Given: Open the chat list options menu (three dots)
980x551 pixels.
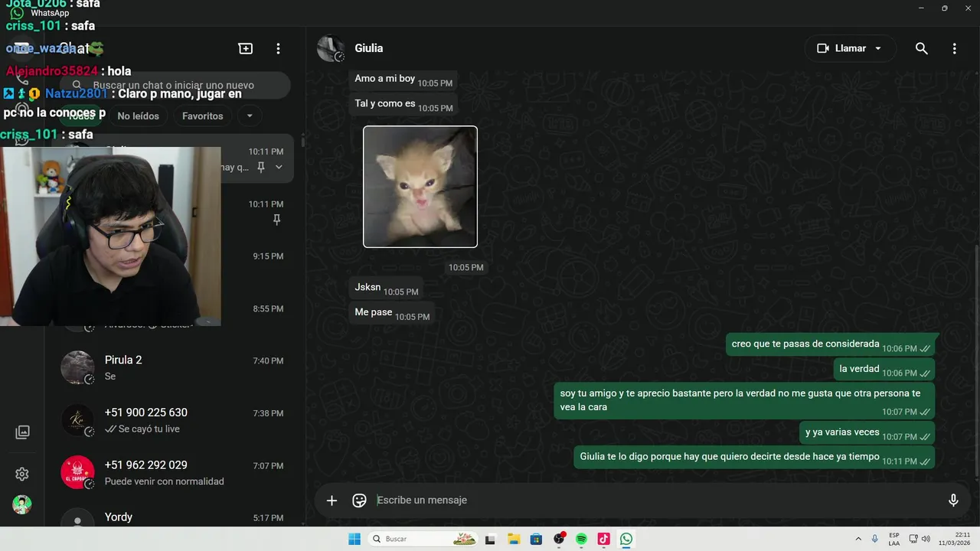Looking at the screenshot, I should click(x=278, y=48).
